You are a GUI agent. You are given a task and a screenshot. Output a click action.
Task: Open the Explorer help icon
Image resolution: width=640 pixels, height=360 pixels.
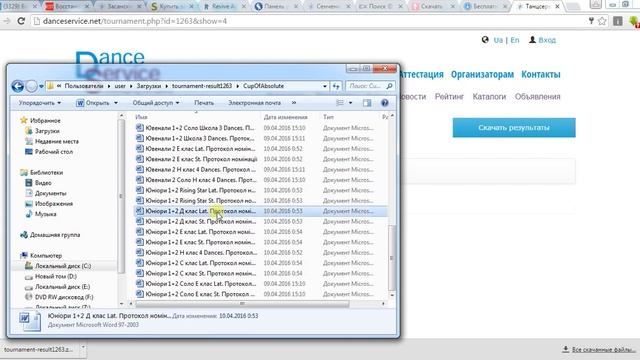pos(384,103)
